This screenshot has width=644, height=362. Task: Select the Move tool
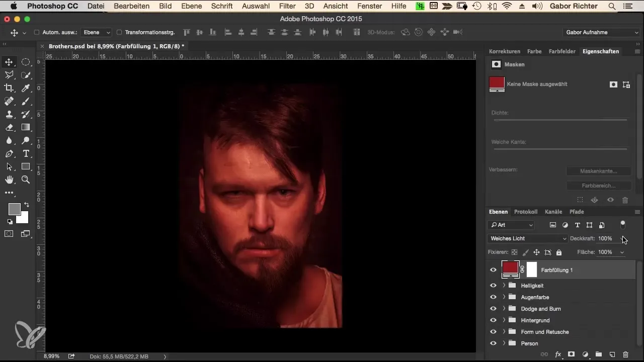[x=9, y=62]
